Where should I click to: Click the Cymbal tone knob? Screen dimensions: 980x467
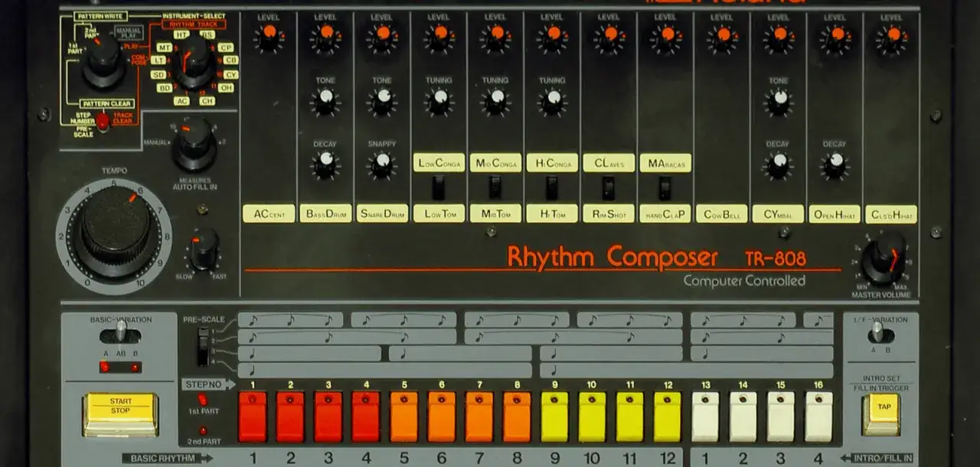[x=779, y=100]
